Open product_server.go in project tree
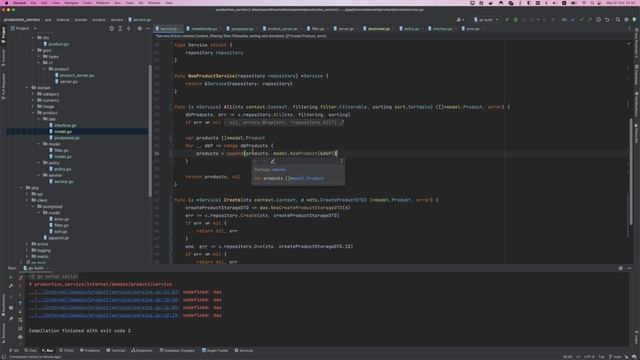640x360 pixels. tap(77, 76)
